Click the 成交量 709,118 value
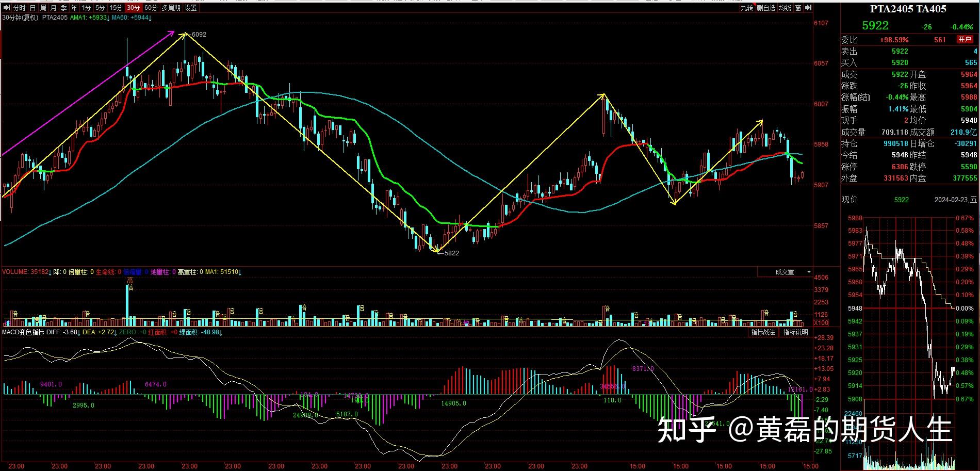 pos(894,133)
